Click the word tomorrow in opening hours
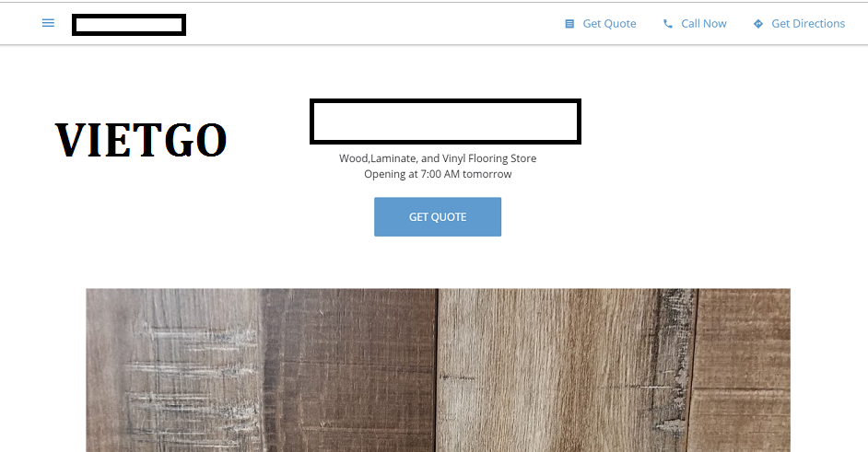This screenshot has width=868, height=452. (x=487, y=174)
